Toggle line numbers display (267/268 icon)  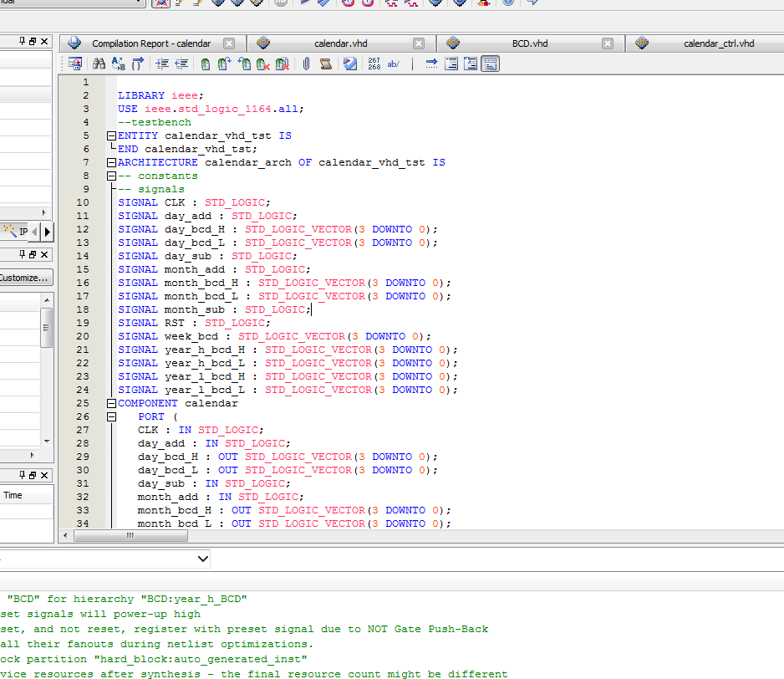coord(374,64)
